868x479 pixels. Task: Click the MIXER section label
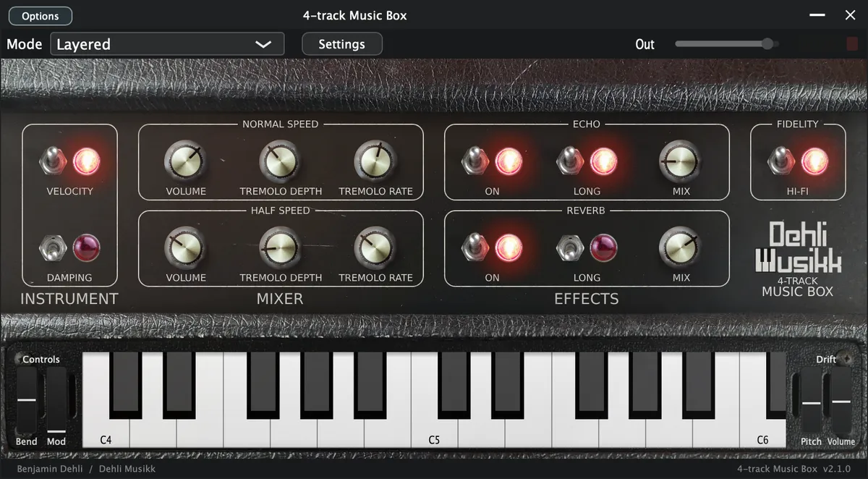click(280, 299)
